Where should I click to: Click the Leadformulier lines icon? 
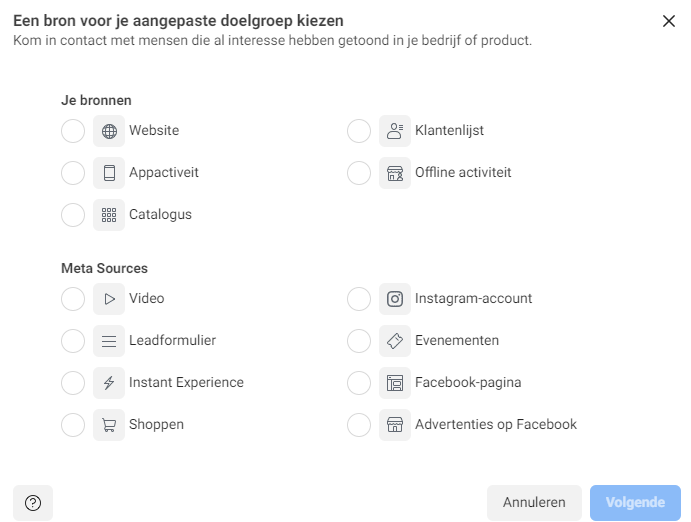tap(109, 341)
